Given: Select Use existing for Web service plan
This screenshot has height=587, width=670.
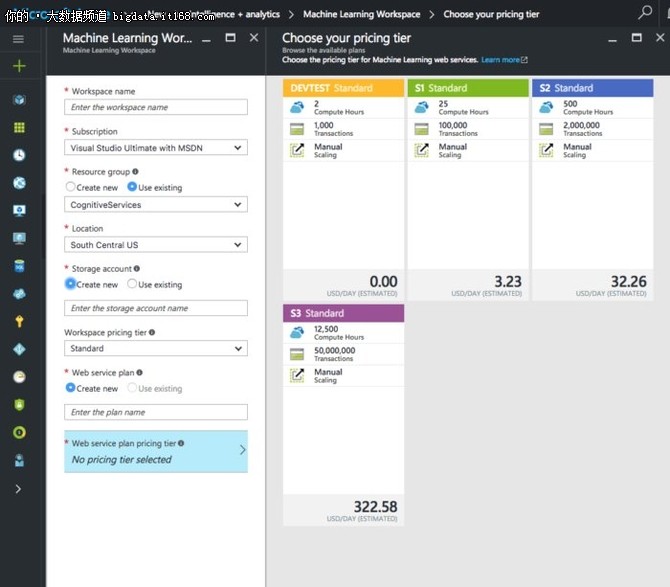Looking at the screenshot, I should pos(132,387).
